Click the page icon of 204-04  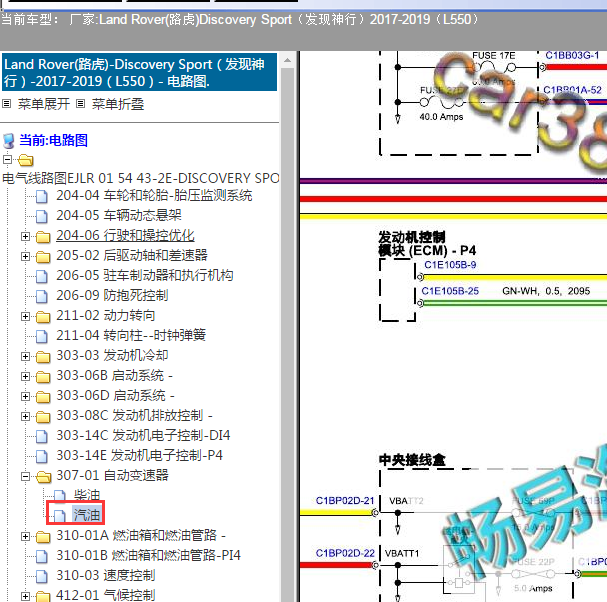click(x=41, y=196)
